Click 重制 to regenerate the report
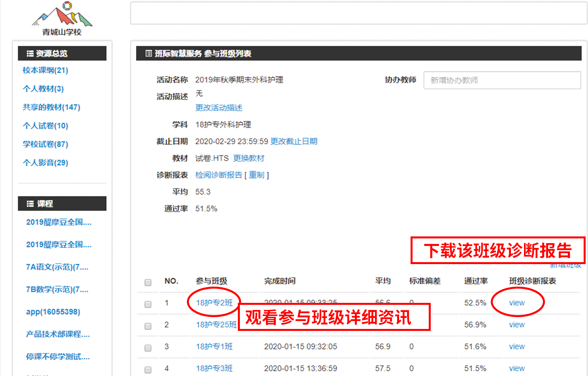This screenshot has width=588, height=376. click(256, 175)
